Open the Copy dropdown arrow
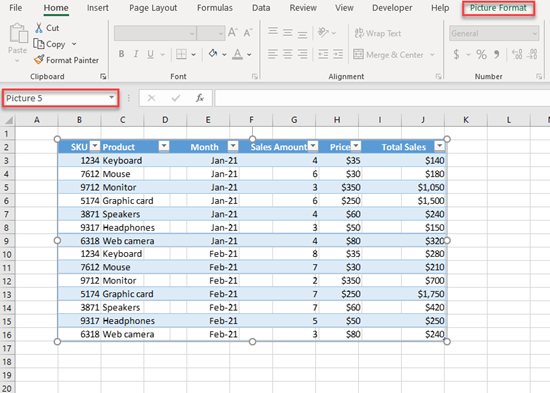 coord(74,44)
